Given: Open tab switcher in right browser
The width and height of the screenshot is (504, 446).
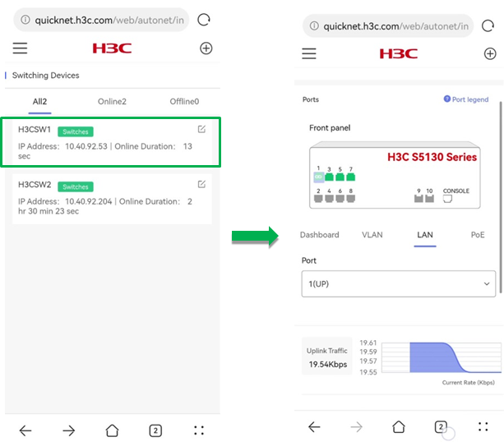Looking at the screenshot, I should [x=441, y=427].
